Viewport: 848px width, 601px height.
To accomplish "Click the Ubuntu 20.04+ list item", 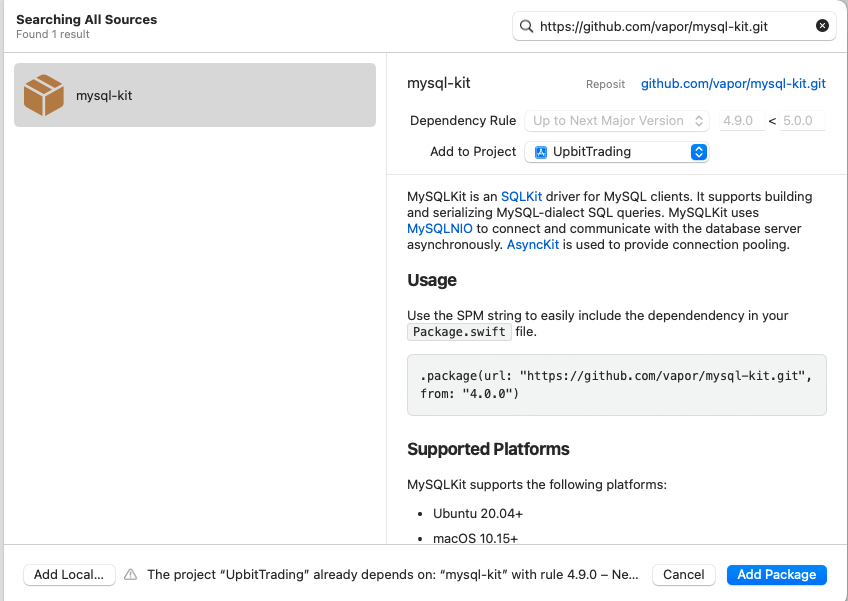I will pos(478,513).
